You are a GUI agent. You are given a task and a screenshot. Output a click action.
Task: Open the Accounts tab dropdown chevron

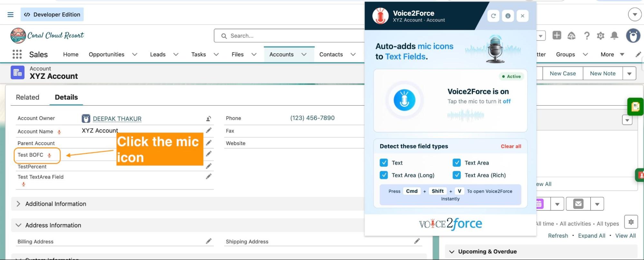(x=304, y=54)
